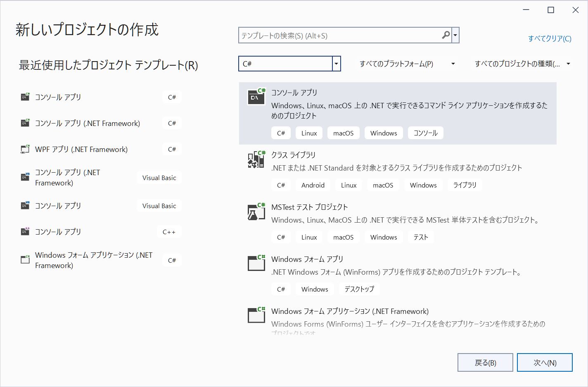Click the すべてクリア(C) link
The image size is (588, 387).
pos(549,38)
